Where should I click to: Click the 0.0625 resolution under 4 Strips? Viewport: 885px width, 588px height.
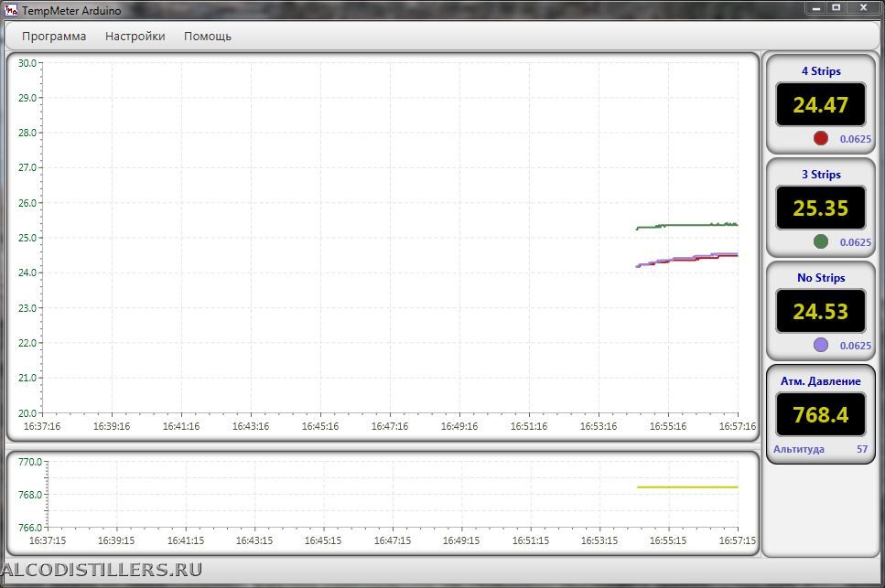[856, 139]
